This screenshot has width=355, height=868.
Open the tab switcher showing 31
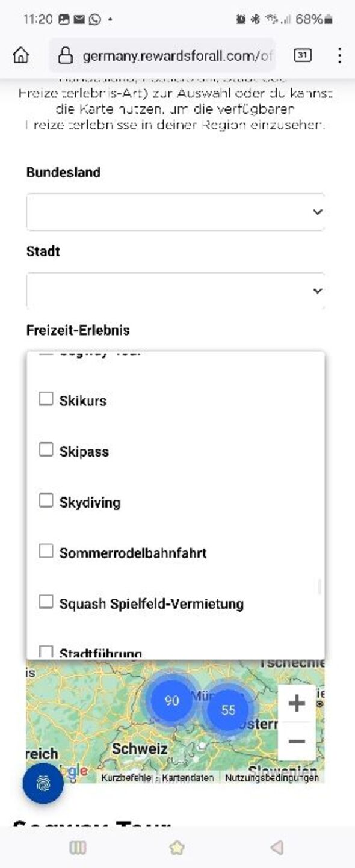pyautogui.click(x=303, y=55)
